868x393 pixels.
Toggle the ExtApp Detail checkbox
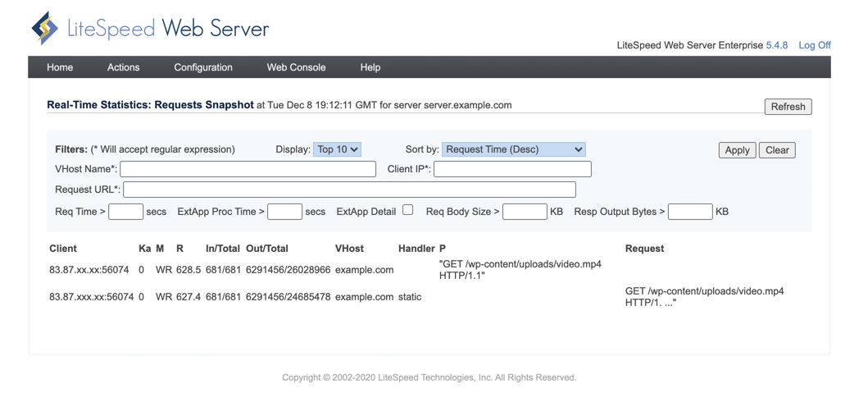tap(407, 210)
